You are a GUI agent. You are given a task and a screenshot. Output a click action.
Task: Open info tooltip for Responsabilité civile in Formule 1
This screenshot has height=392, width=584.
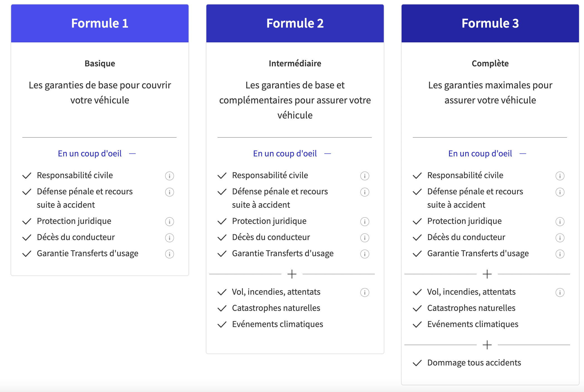[169, 176]
